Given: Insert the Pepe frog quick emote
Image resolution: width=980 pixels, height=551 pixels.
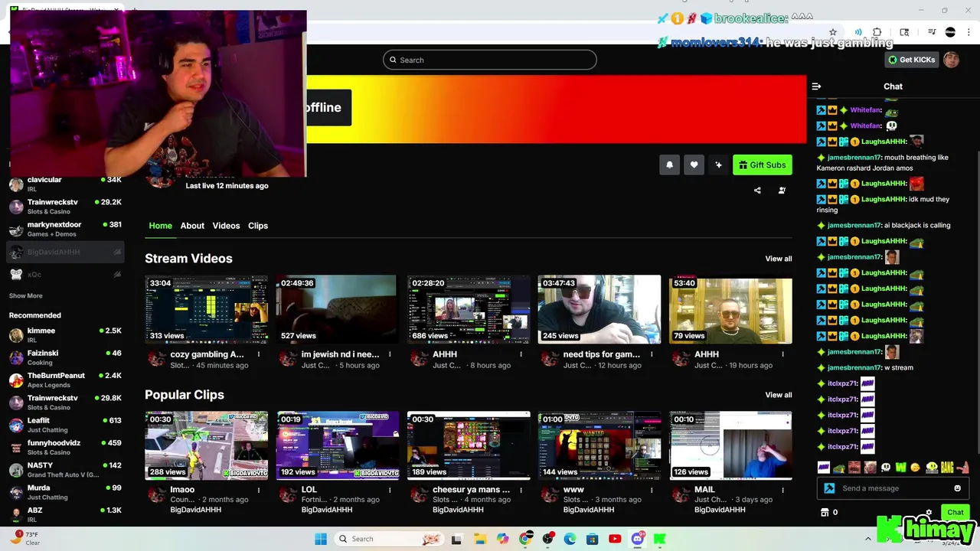Looking at the screenshot, I should (x=839, y=468).
